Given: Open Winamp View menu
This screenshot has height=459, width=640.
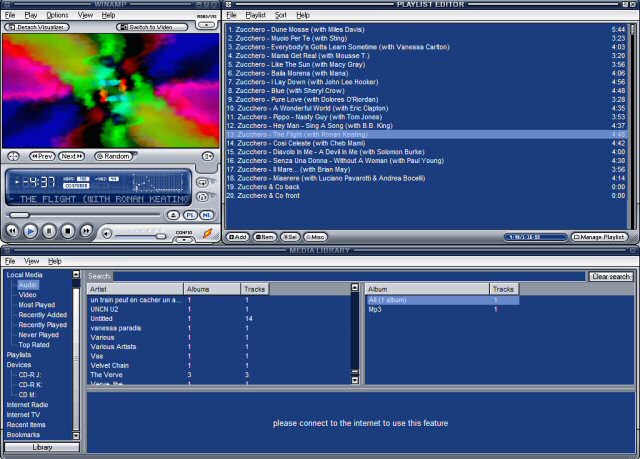Looking at the screenshot, I should click(85, 15).
